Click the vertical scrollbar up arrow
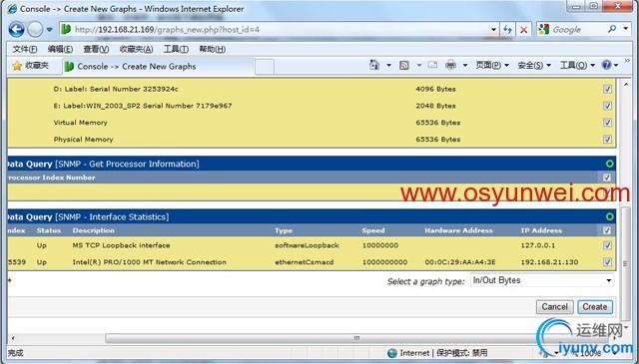Screen dimensions: 639x364 (626, 84)
